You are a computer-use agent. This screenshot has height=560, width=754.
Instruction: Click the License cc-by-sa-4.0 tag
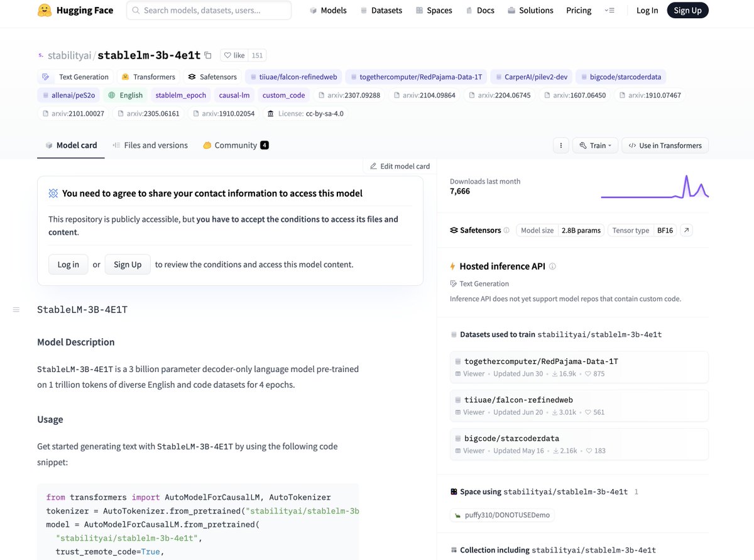pyautogui.click(x=306, y=113)
